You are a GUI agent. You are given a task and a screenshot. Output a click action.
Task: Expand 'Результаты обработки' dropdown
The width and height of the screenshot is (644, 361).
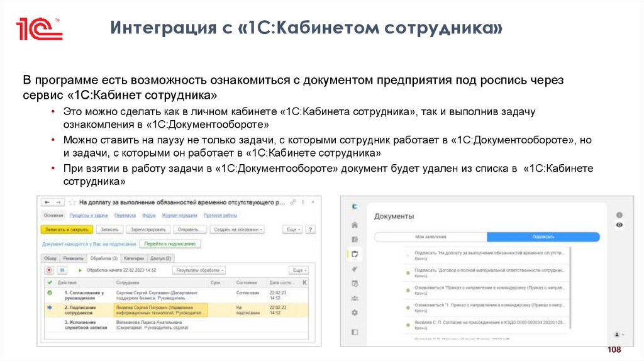click(x=200, y=270)
